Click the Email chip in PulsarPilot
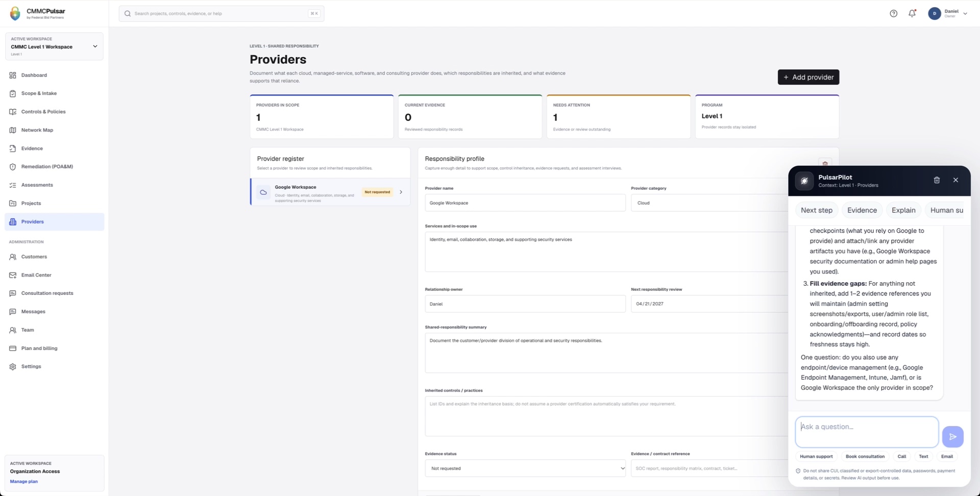Viewport: 980px width, 496px height. tap(947, 457)
